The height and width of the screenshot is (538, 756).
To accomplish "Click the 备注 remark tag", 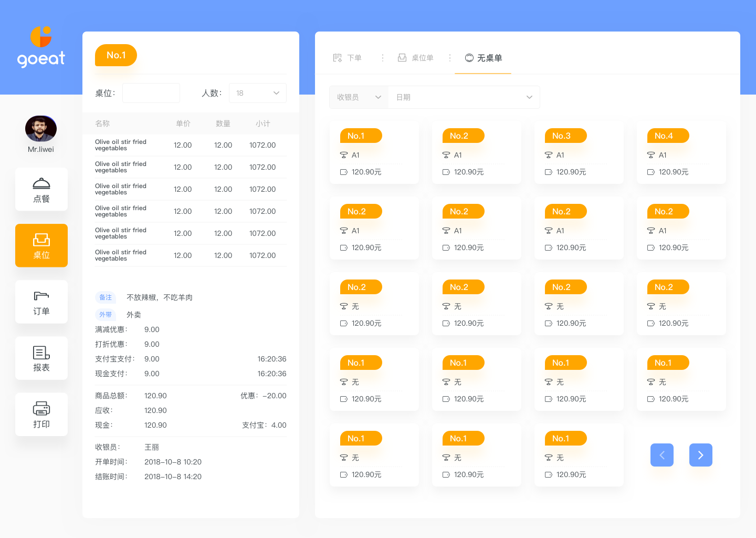I will pos(106,297).
